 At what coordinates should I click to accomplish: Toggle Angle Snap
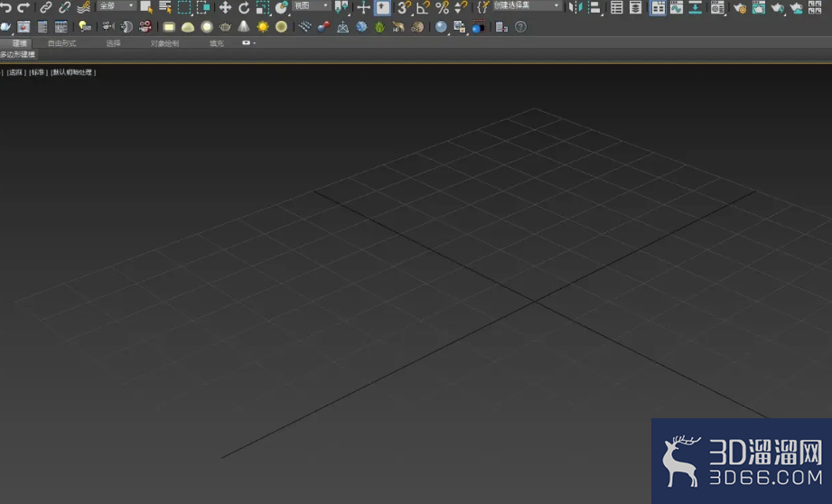424,7
